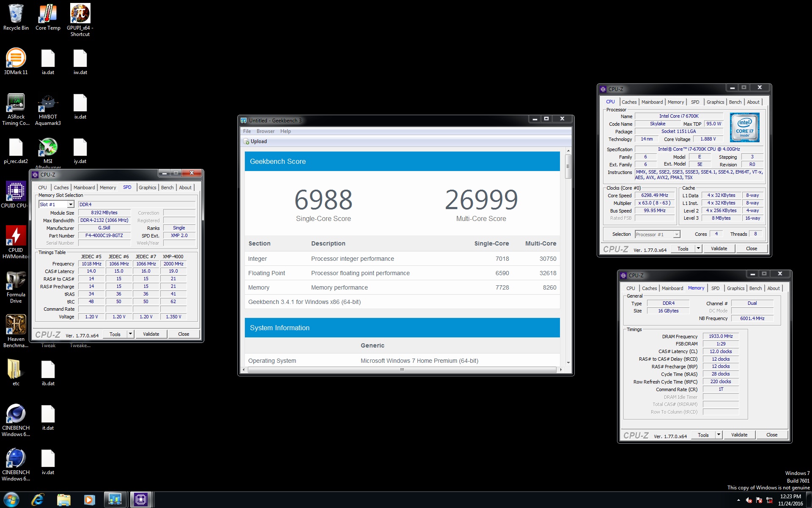Click Geekbench horizontal scrollbar
The image size is (812, 508).
click(x=402, y=370)
